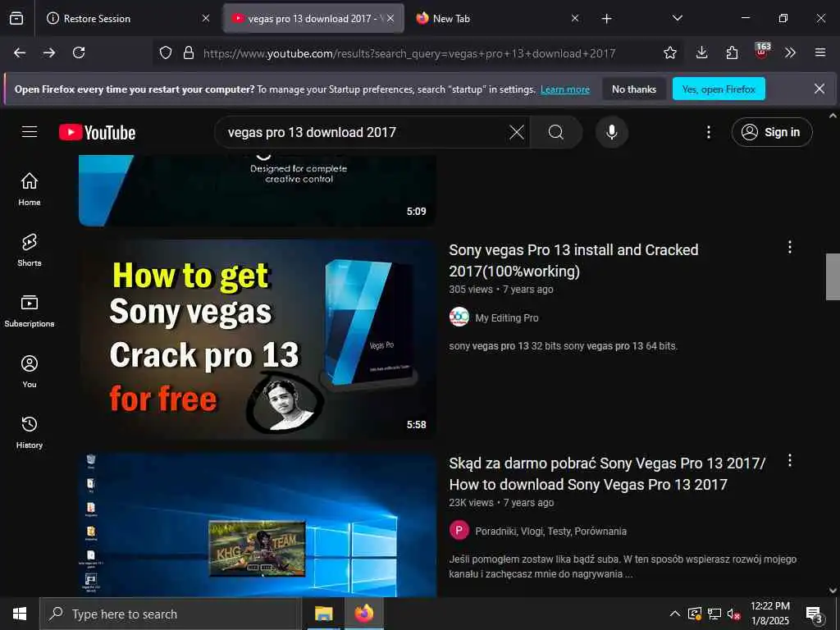Click the Sign in button
The image size is (840, 630).
(772, 132)
